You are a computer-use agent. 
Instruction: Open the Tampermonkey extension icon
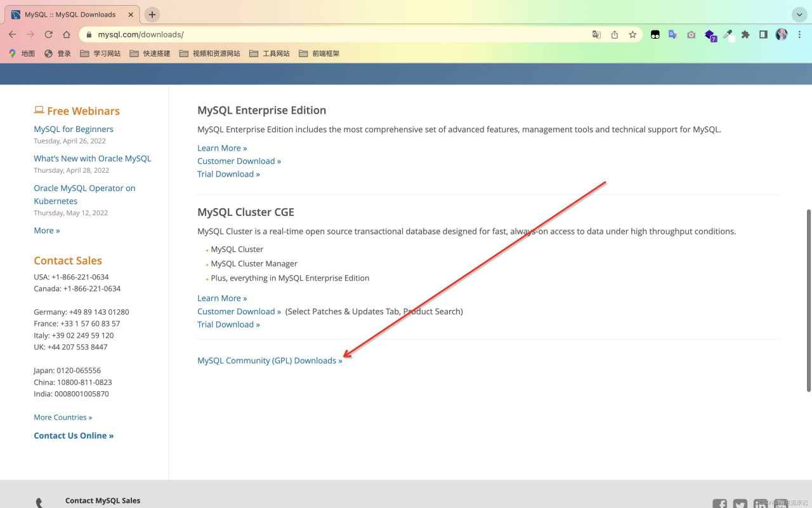pos(655,35)
